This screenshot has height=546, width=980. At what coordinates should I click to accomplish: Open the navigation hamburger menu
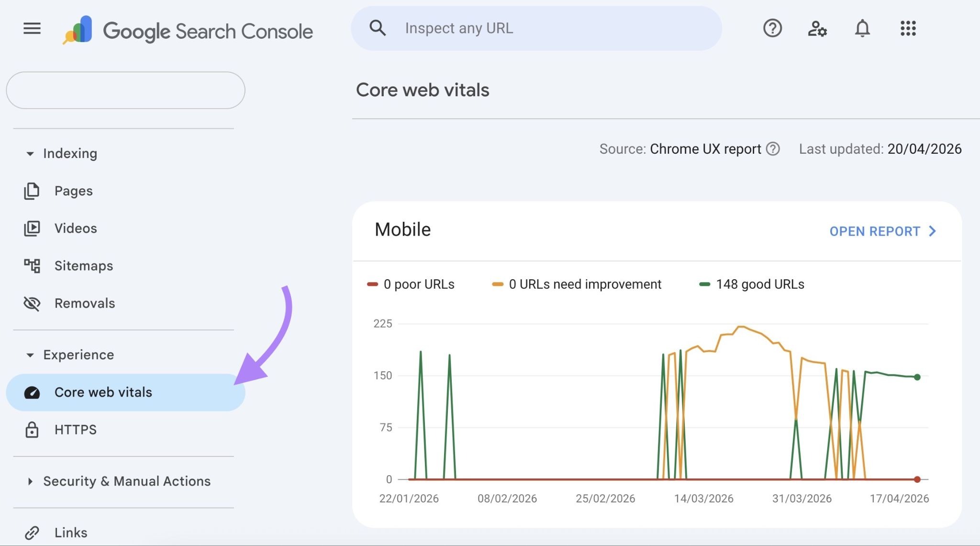point(32,28)
